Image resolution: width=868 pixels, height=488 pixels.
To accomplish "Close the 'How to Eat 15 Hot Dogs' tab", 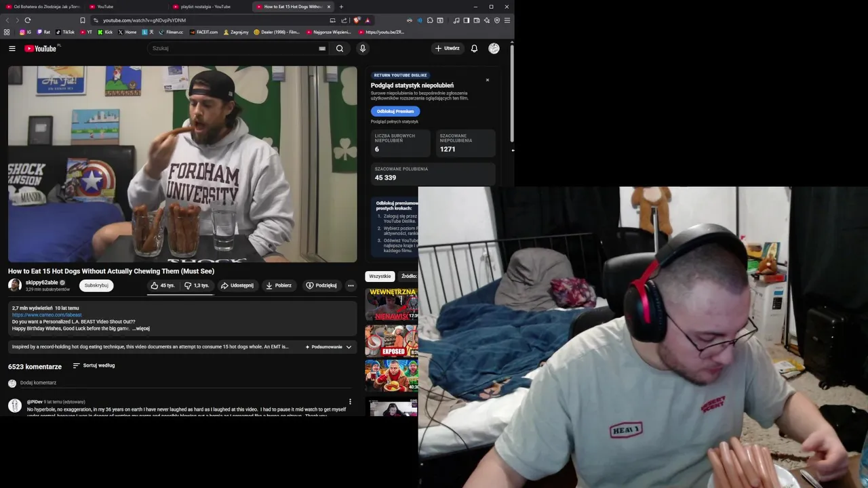I will coord(329,7).
